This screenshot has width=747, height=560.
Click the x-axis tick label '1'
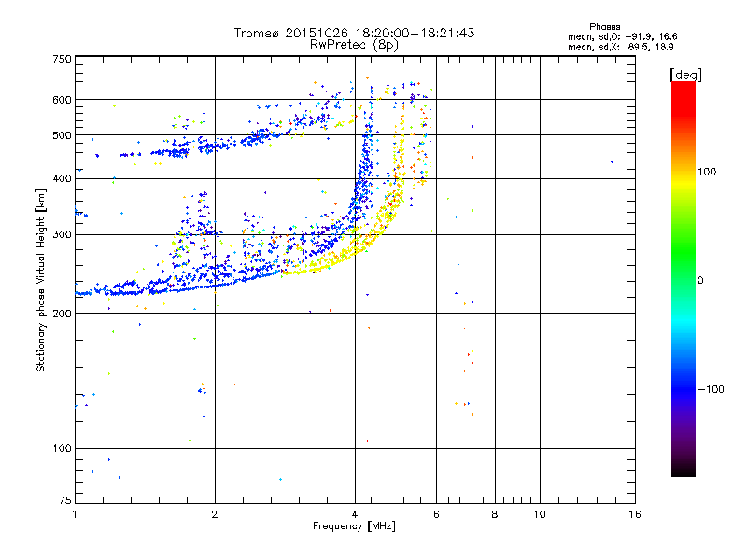[x=75, y=514]
